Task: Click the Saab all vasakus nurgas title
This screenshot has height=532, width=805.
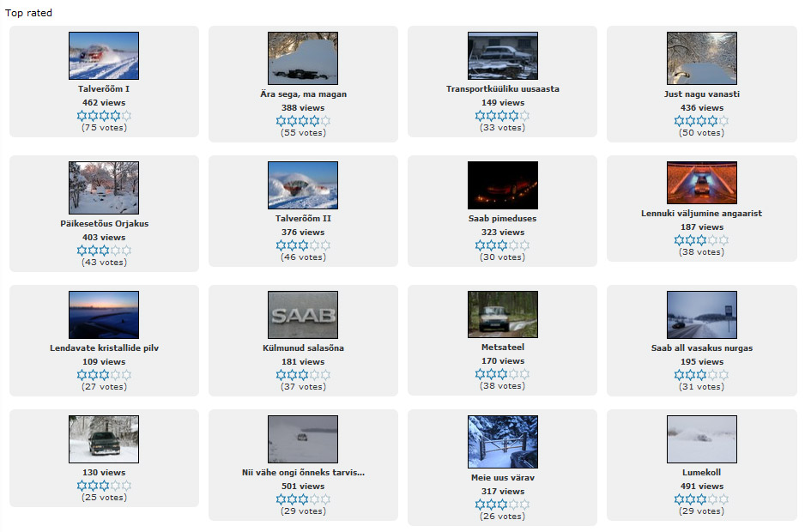Action: coord(701,348)
